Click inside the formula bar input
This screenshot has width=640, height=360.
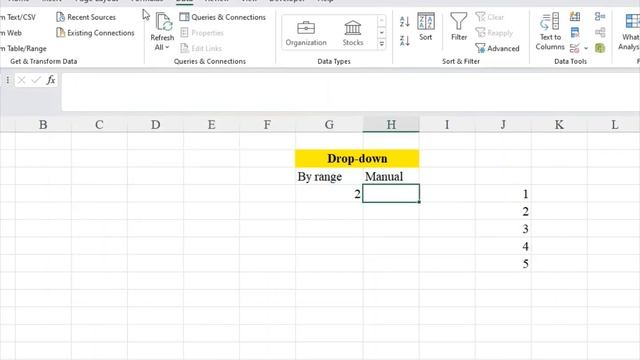pos(351,92)
